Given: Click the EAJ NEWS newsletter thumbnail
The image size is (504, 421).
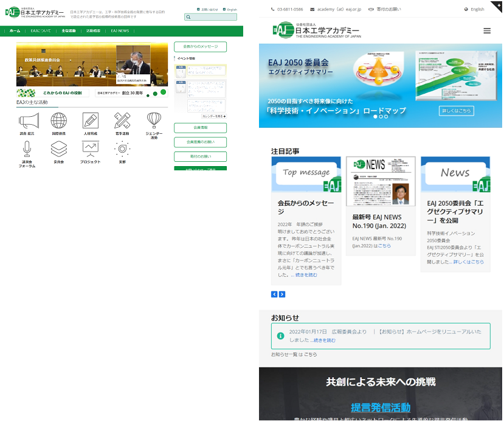Looking at the screenshot, I should coord(381,181).
